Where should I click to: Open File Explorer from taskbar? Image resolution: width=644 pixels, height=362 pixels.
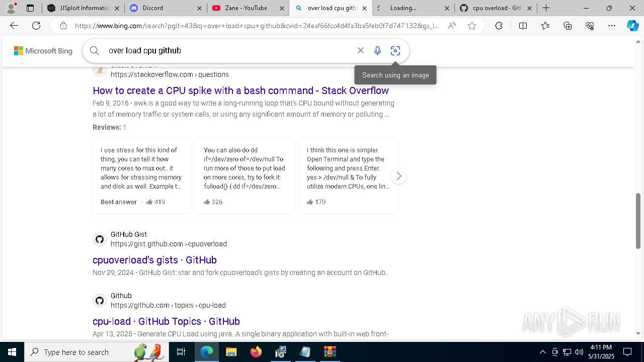(231, 352)
